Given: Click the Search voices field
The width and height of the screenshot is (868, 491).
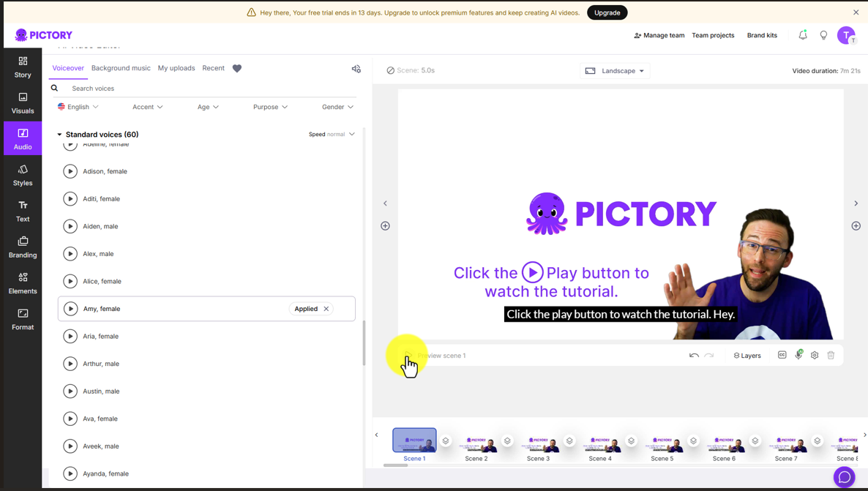Looking at the screenshot, I should (x=205, y=89).
